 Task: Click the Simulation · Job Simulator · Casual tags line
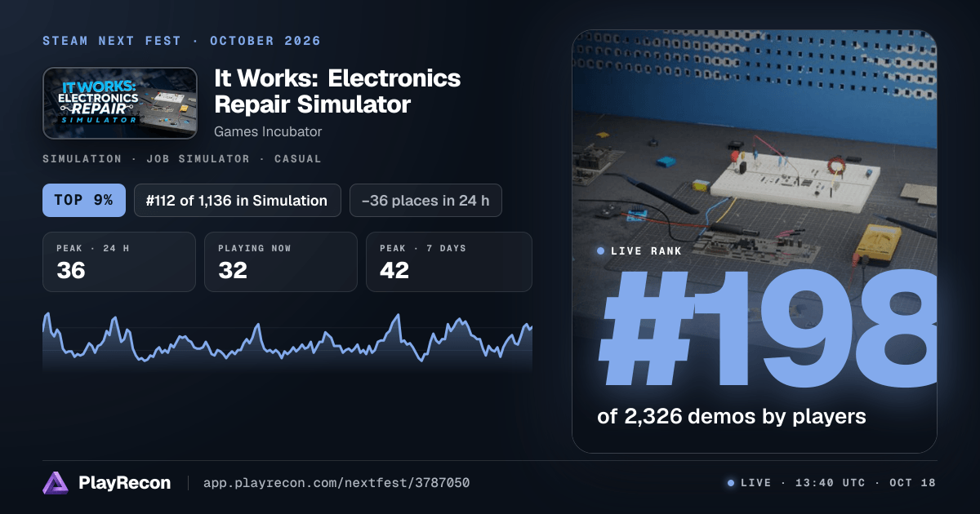181,159
